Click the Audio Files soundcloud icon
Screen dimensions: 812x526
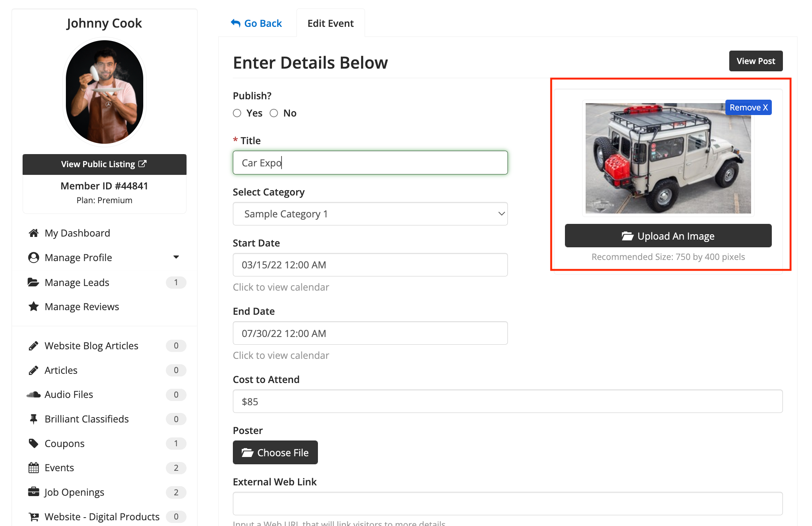[33, 394]
